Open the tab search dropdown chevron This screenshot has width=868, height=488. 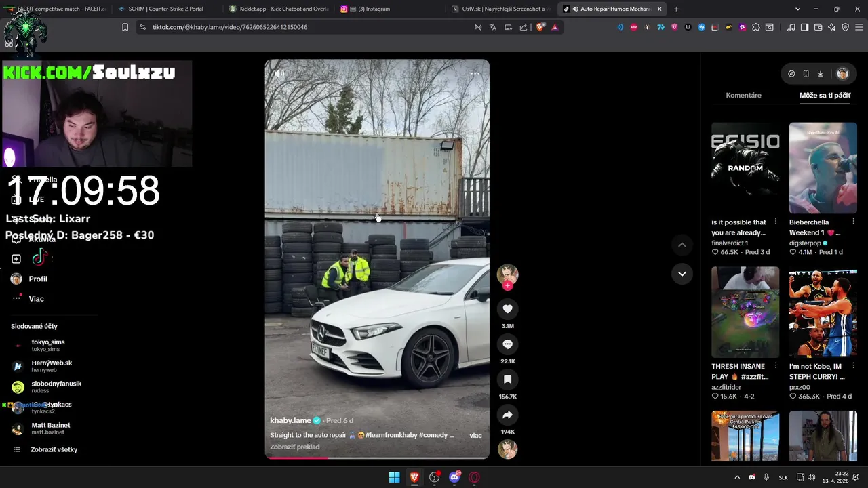797,9
